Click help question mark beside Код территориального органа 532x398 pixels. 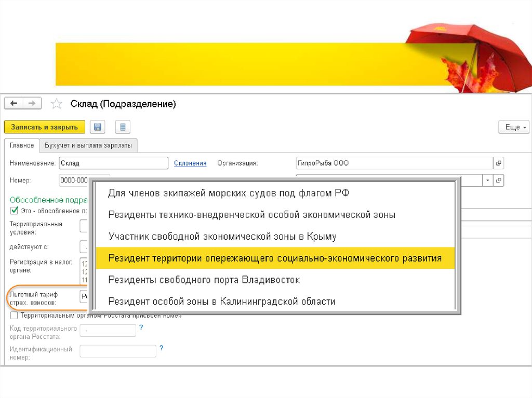pyautogui.click(x=141, y=327)
